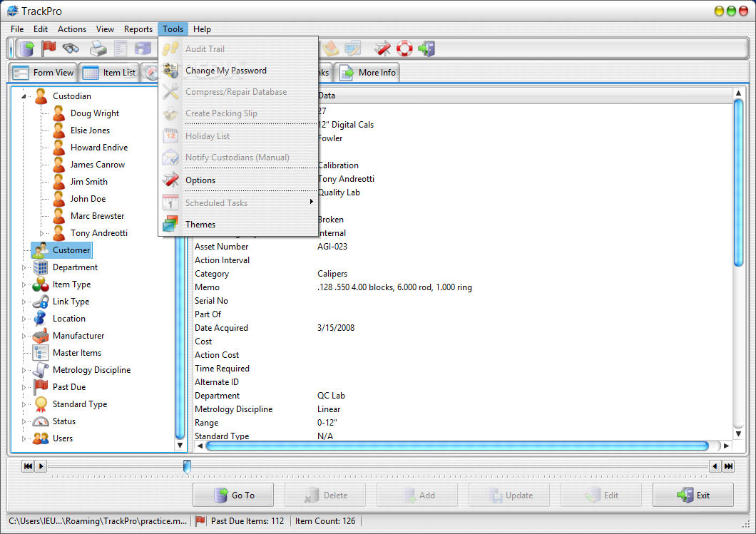
Task: Select custodian Elsie Jones
Action: point(90,130)
